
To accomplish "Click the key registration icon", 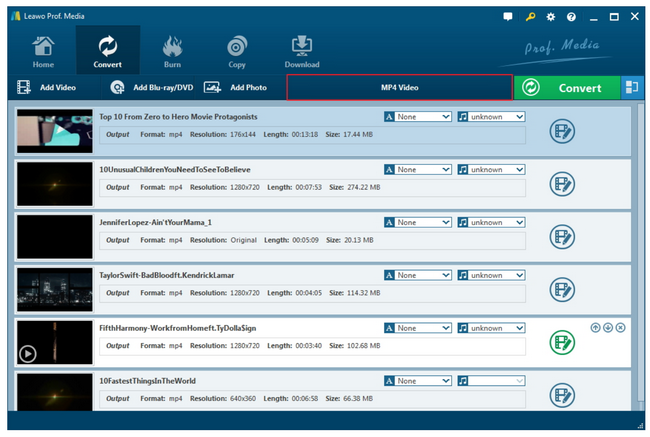I will pyautogui.click(x=530, y=17).
